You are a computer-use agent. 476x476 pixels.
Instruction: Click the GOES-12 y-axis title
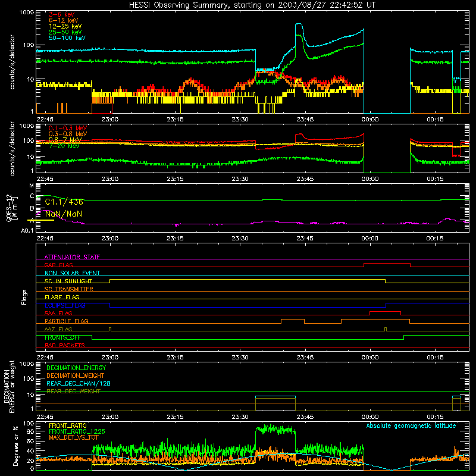coord(12,208)
